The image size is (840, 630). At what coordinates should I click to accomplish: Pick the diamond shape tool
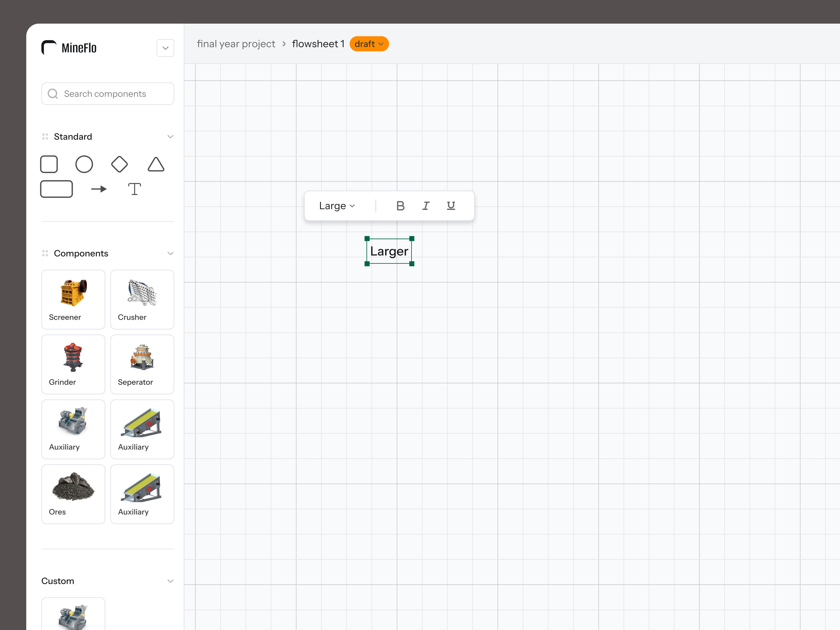pyautogui.click(x=119, y=164)
